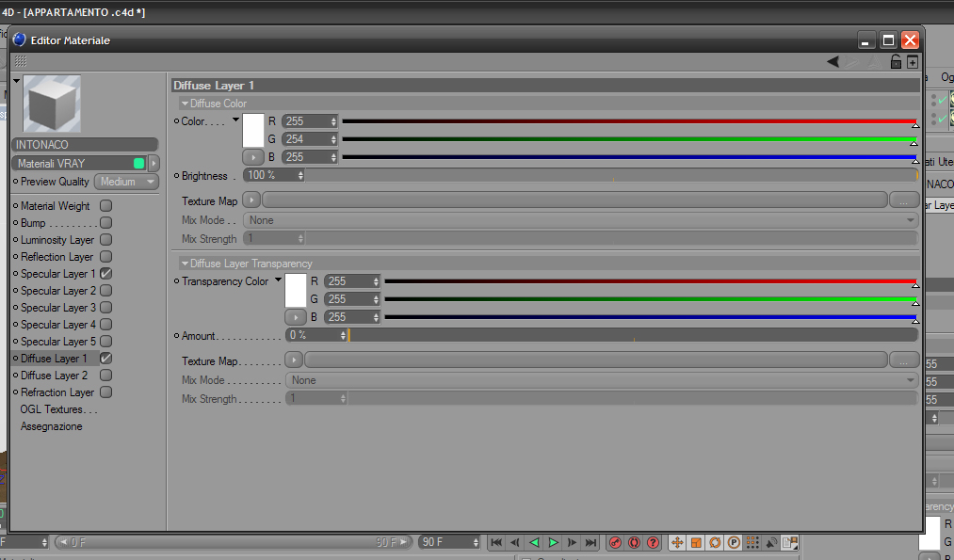Click the Brightness slider bar
The height and width of the screenshot is (560, 954).
pyautogui.click(x=611, y=175)
